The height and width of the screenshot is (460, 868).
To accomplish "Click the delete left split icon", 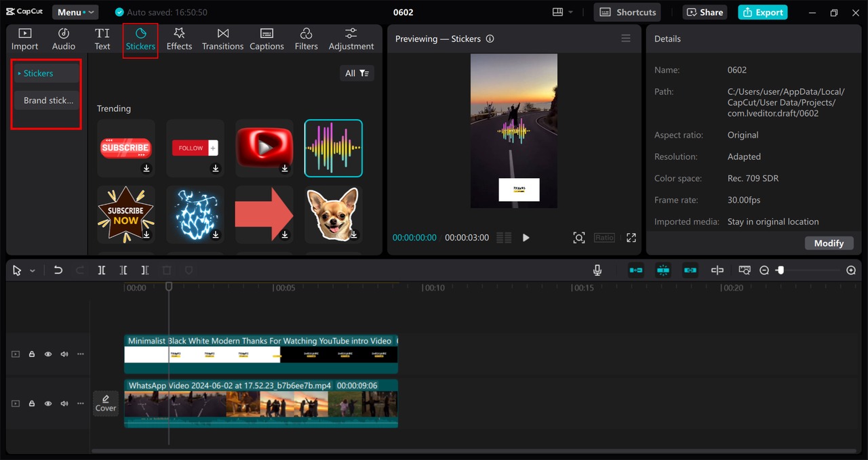I will 123,270.
